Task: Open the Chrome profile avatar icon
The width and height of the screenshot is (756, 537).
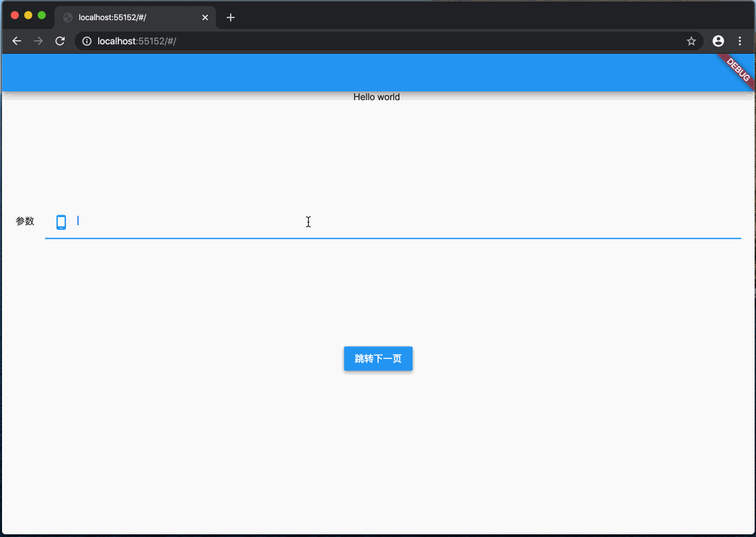Action: pos(718,41)
